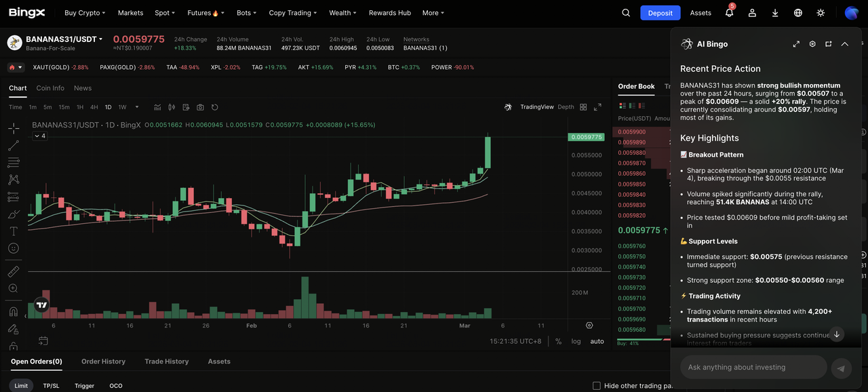Toggle log scale on chart
868x392 pixels.
click(x=576, y=341)
